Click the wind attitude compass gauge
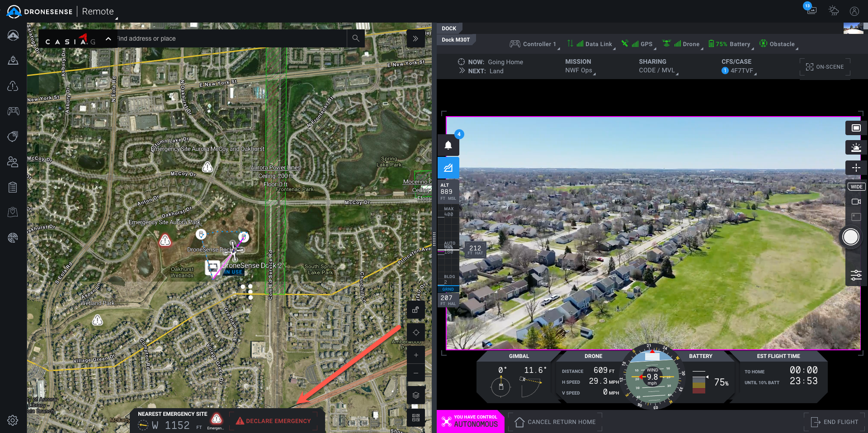 (652, 376)
